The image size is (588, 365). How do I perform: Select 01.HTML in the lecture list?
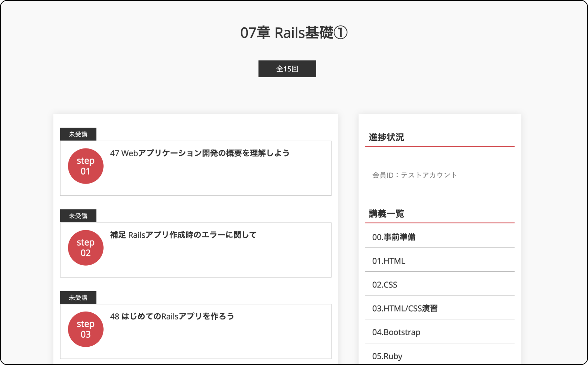point(389,261)
